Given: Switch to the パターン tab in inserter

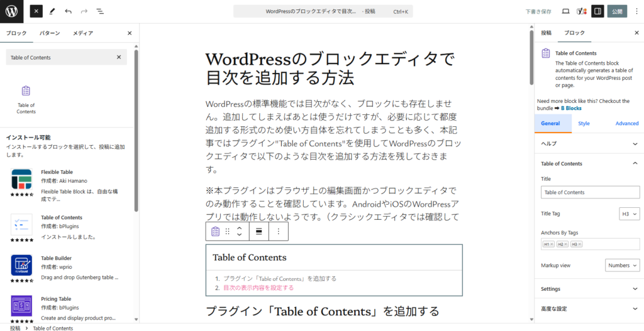Looking at the screenshot, I should pyautogui.click(x=50, y=33).
